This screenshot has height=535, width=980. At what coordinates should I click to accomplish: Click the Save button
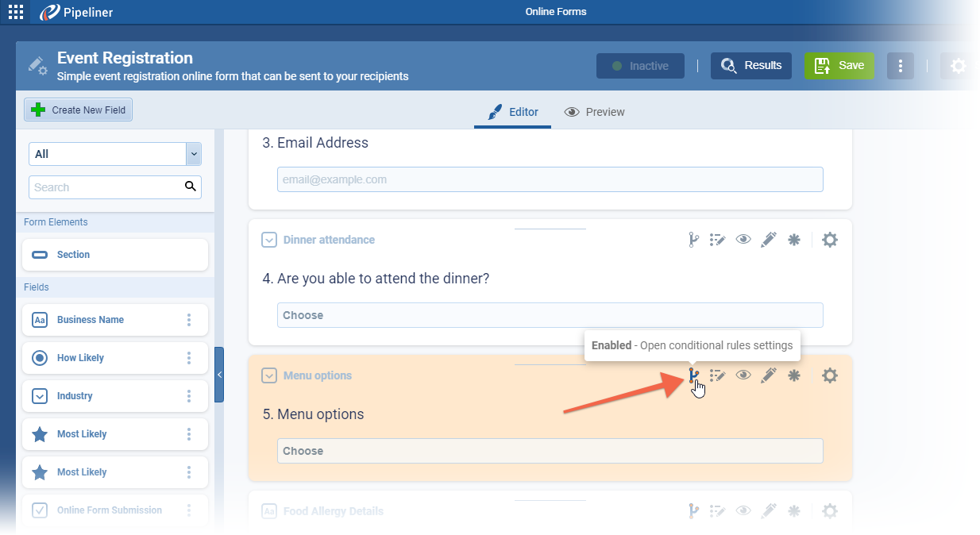pyautogui.click(x=839, y=66)
